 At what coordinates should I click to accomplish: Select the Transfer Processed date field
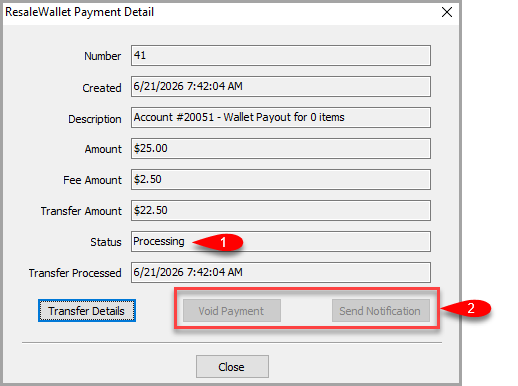(281, 272)
